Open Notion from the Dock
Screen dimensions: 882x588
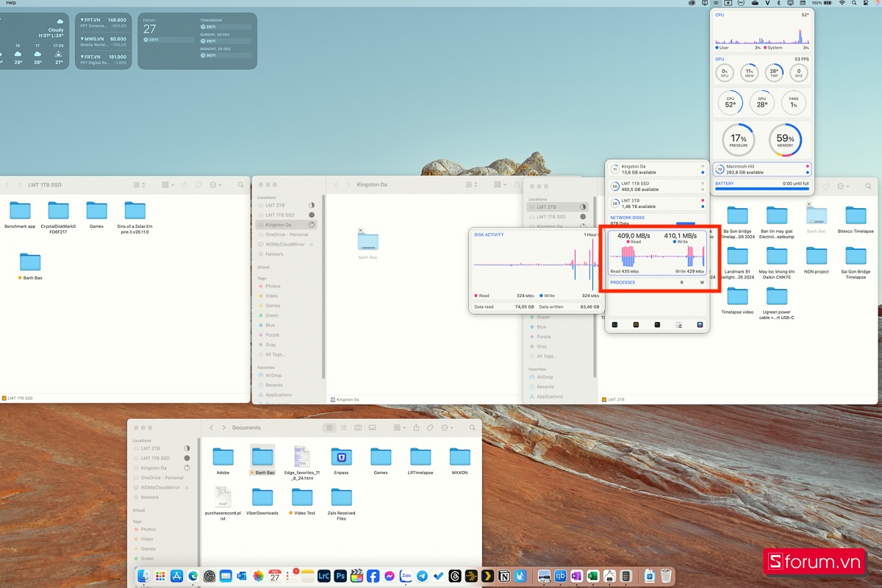coord(504,576)
